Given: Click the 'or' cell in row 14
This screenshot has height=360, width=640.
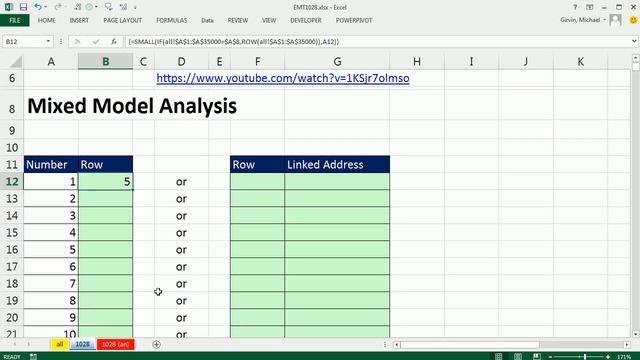Looking at the screenshot, I should click(x=181, y=216).
